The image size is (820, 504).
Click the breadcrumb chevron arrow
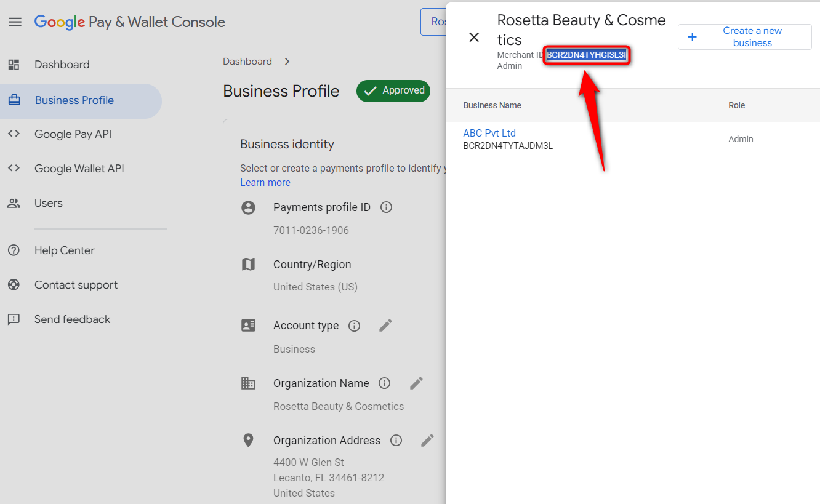tap(287, 62)
